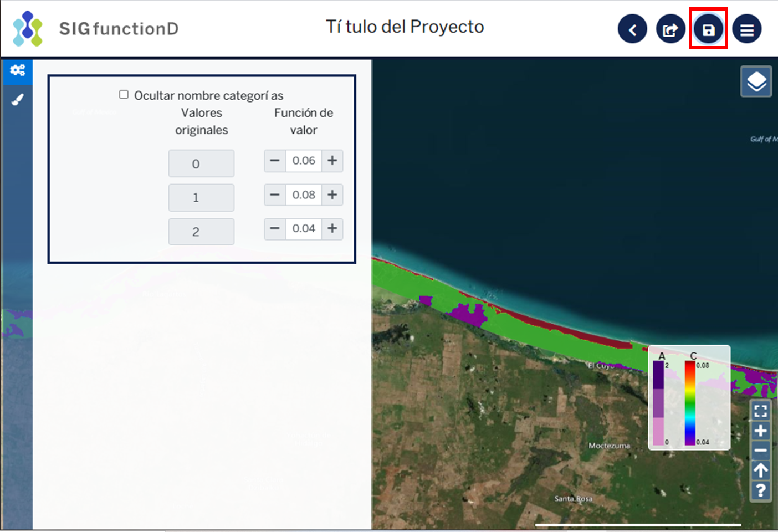The image size is (778, 532).
Task: Click original value field 0
Action: click(x=201, y=163)
